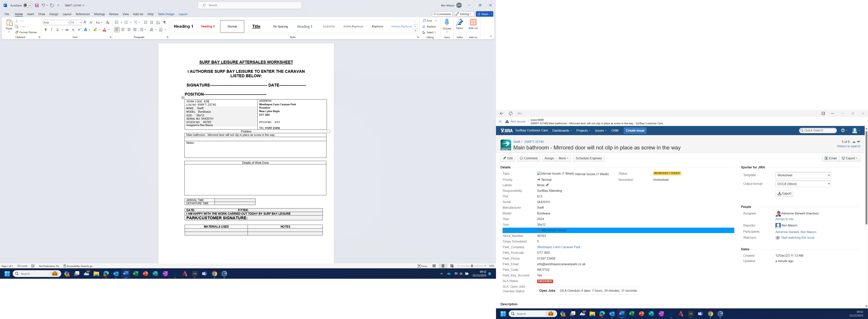Expand the DOCX (Word) output format dropdown
The width and height of the screenshot is (868, 319).
coord(803,184)
